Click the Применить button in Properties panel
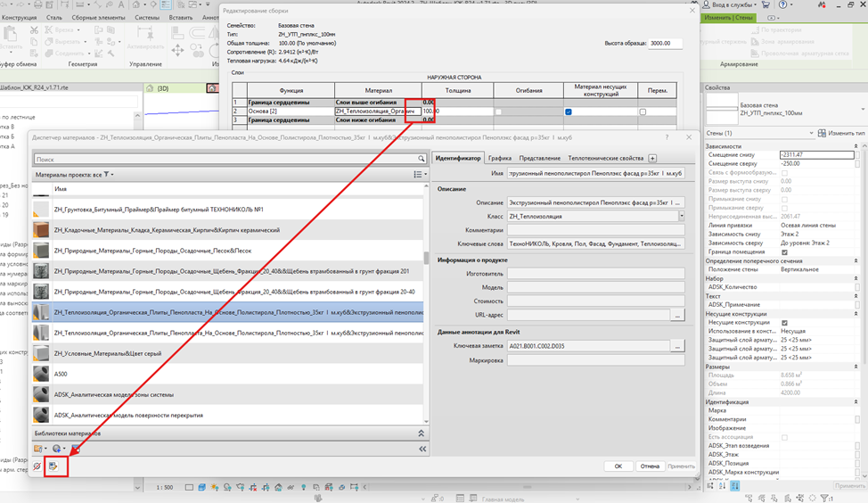Screen dimensions: 868x503 [x=849, y=486]
